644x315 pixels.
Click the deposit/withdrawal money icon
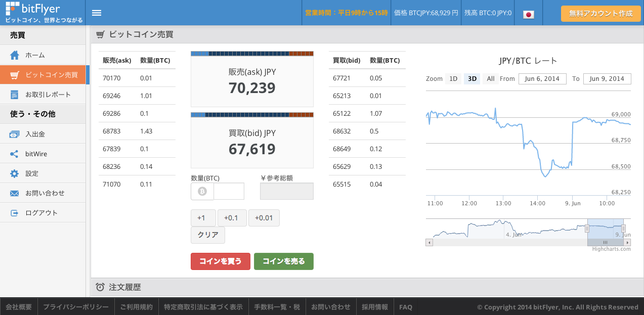15,134
